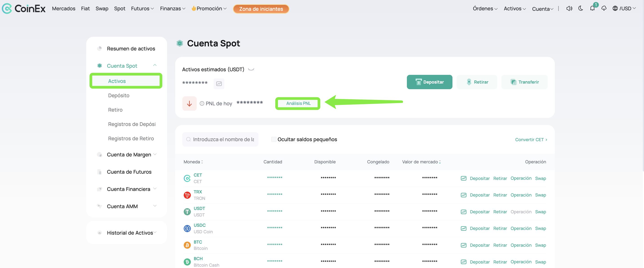The image size is (644, 268).
Task: Open Mercados in the top navigation
Action: (64, 9)
